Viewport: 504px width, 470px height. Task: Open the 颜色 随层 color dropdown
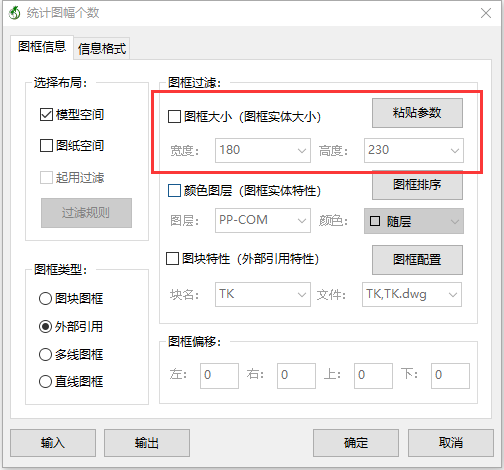coord(414,221)
